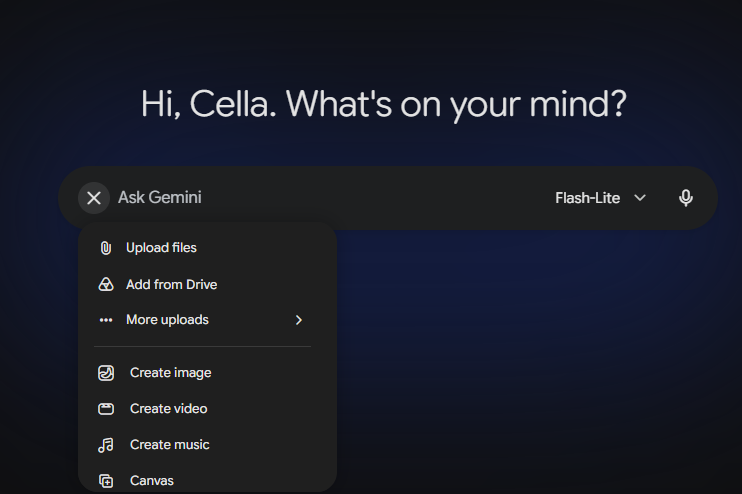Click the music note icon

tap(106, 445)
